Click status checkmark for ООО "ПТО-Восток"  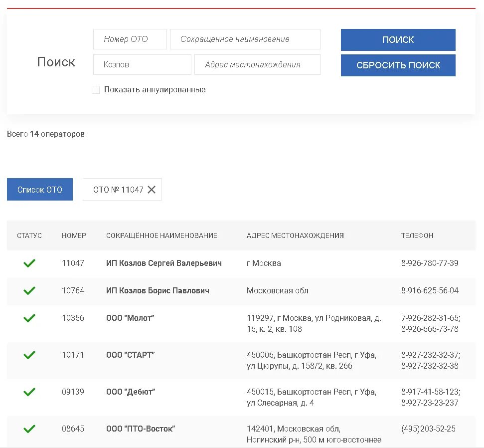pyautogui.click(x=29, y=429)
